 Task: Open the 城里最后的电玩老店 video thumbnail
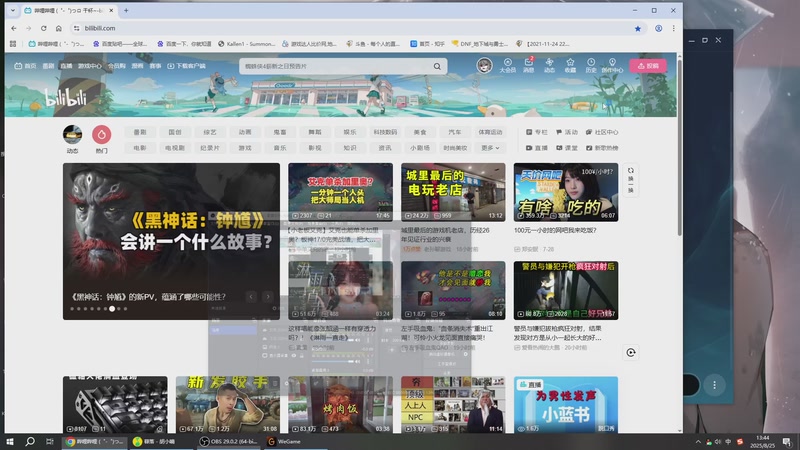click(x=453, y=192)
